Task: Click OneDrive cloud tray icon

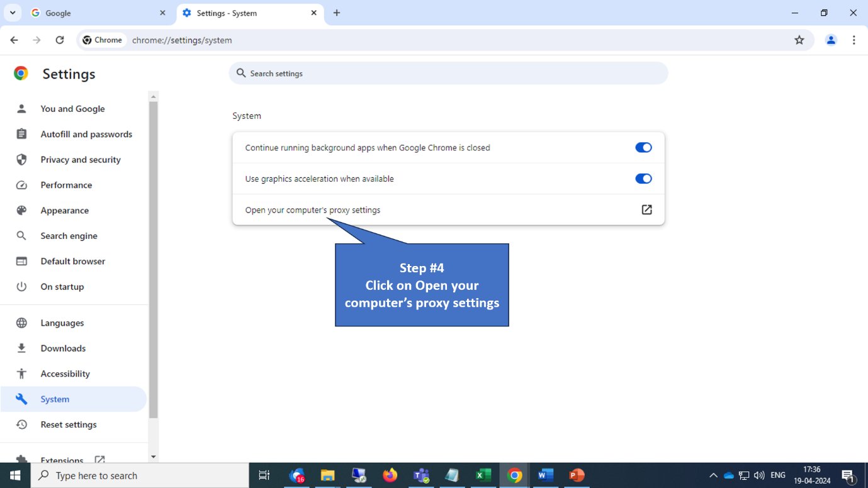Action: point(728,475)
